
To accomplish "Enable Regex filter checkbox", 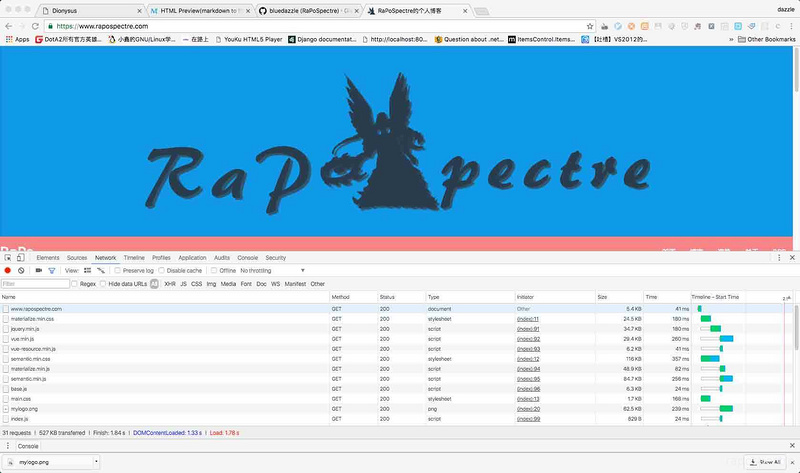I will [74, 284].
